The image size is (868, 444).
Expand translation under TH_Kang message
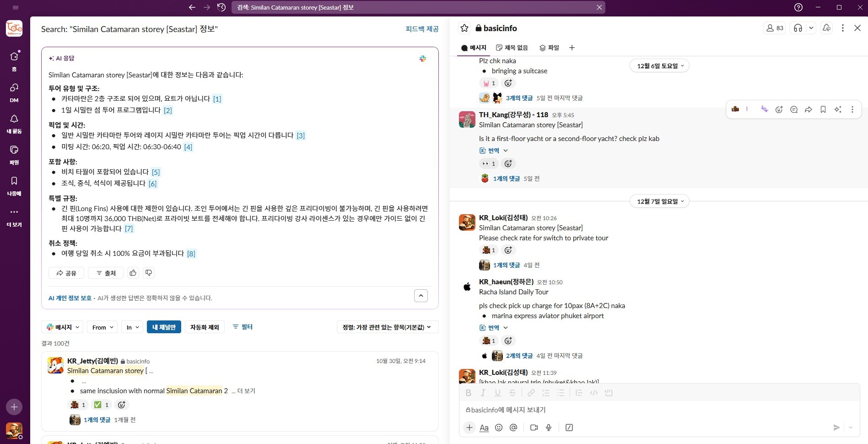click(x=494, y=151)
